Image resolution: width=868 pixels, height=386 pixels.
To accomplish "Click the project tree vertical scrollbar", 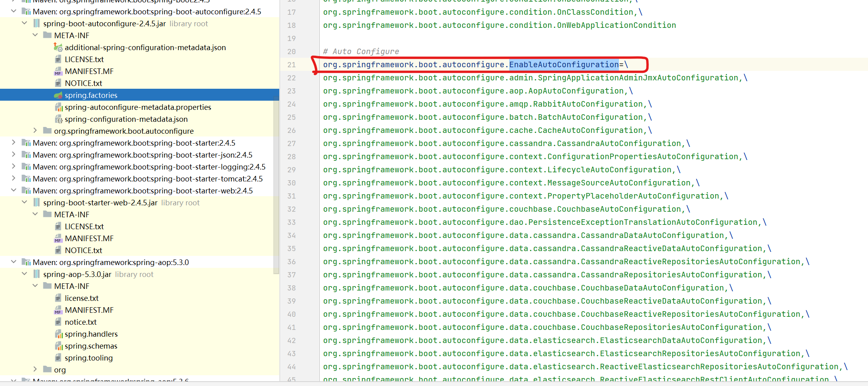I will pyautogui.click(x=276, y=185).
